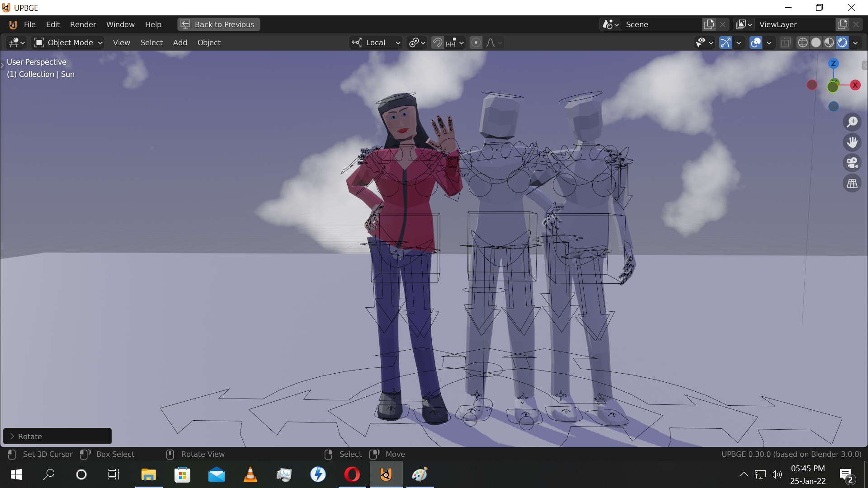Select Material Preview shading mode
The image size is (868, 488).
pyautogui.click(x=830, y=42)
